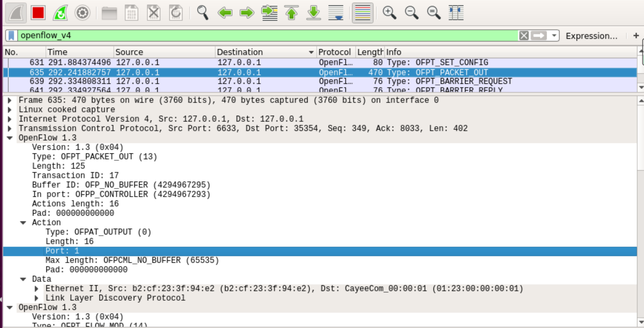Collapse the Action subtree
This screenshot has height=328, width=644.
[x=23, y=223]
